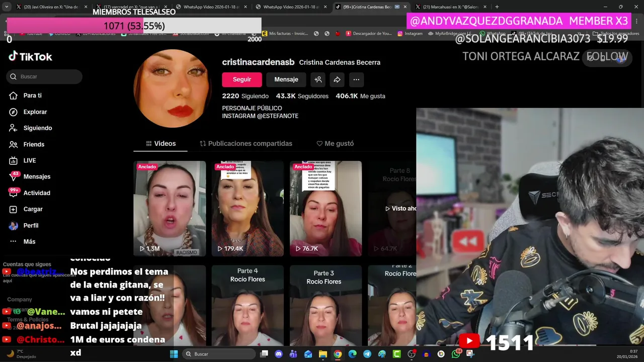Click the taskbar Buscar search box
The height and width of the screenshot is (362, 644).
(219, 354)
